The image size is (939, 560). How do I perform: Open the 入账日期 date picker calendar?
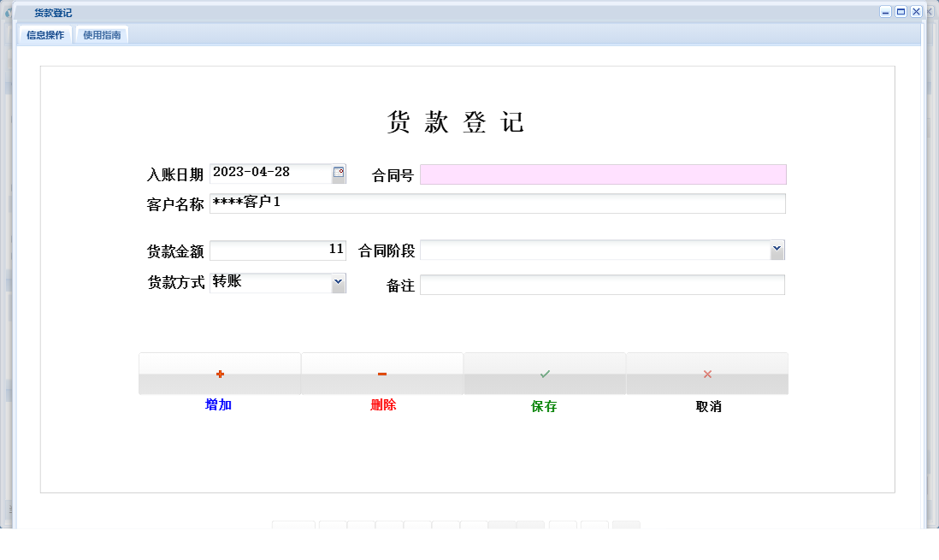click(338, 173)
